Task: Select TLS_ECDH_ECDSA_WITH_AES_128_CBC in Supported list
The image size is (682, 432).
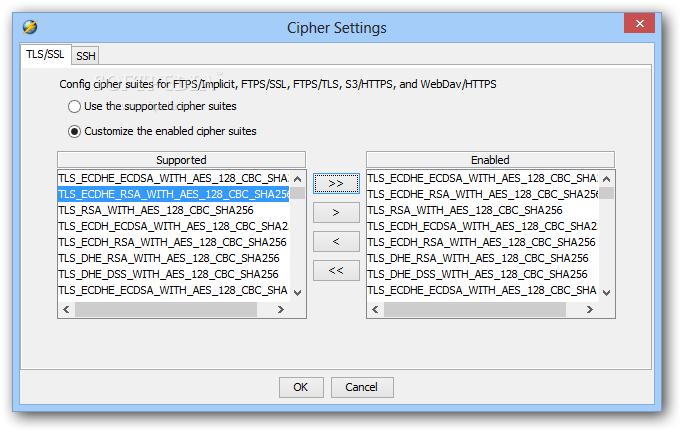Action: coord(174,226)
